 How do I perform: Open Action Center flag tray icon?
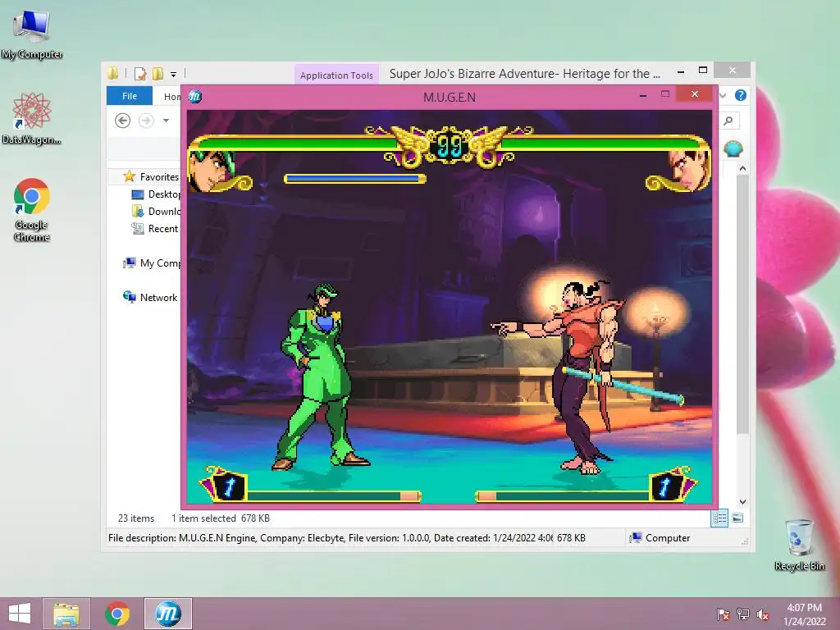tap(724, 614)
